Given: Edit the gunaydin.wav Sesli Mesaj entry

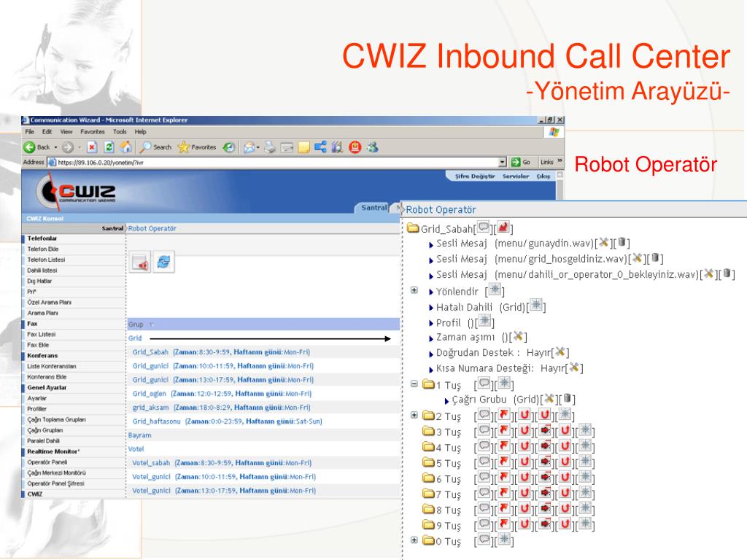Looking at the screenshot, I should [603, 242].
